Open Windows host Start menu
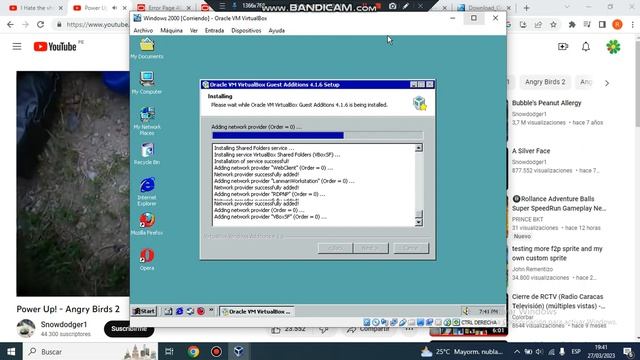The image size is (640, 360). [11, 351]
